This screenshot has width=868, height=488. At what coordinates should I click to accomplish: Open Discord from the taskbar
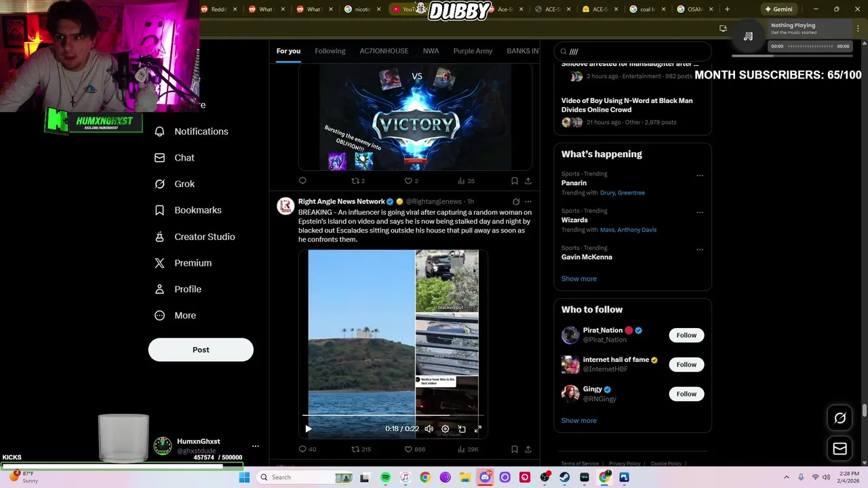[485, 477]
